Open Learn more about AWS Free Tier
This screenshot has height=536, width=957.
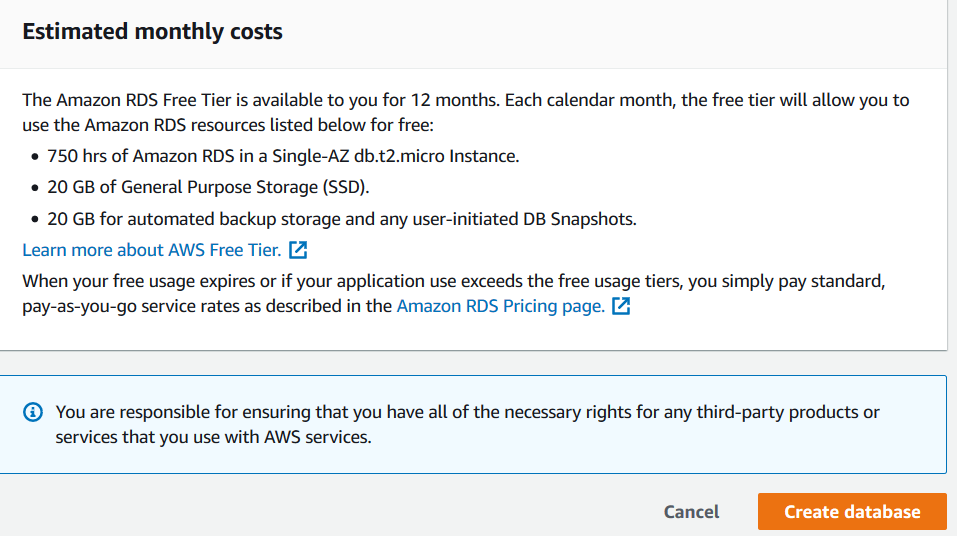pyautogui.click(x=151, y=250)
